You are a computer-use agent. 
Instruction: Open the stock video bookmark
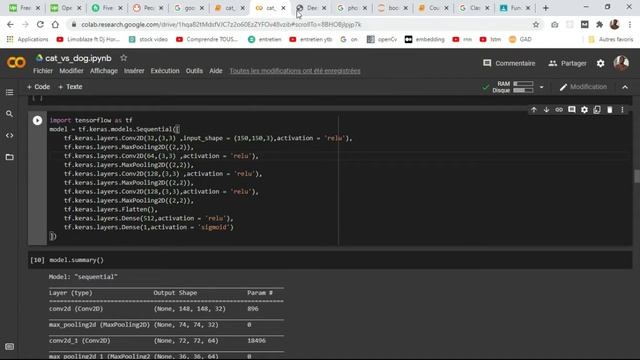(149, 39)
